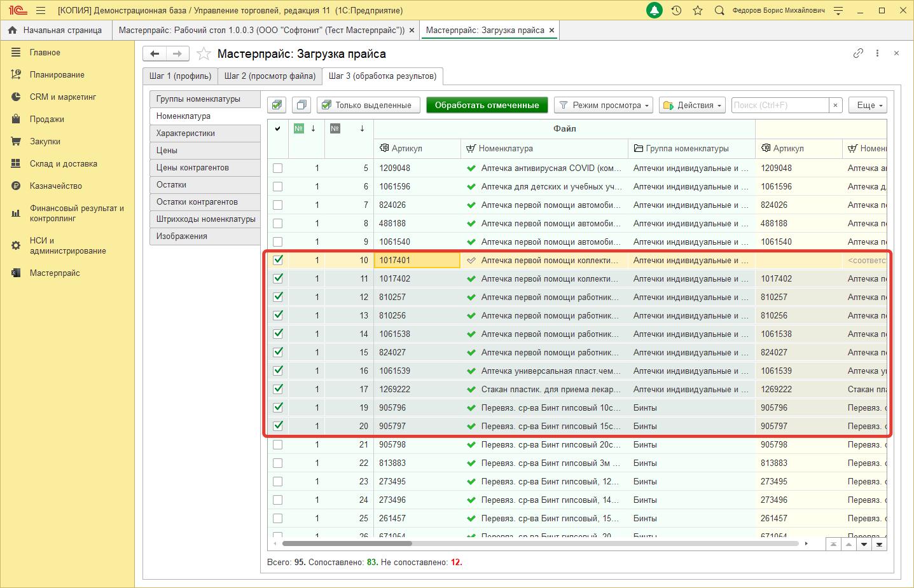Image resolution: width=914 pixels, height=588 pixels.
Task: Tick checkbox for row number 21
Action: click(x=278, y=445)
